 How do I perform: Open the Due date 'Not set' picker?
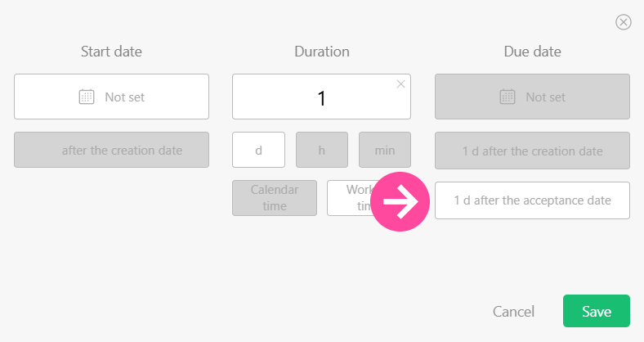(x=532, y=97)
